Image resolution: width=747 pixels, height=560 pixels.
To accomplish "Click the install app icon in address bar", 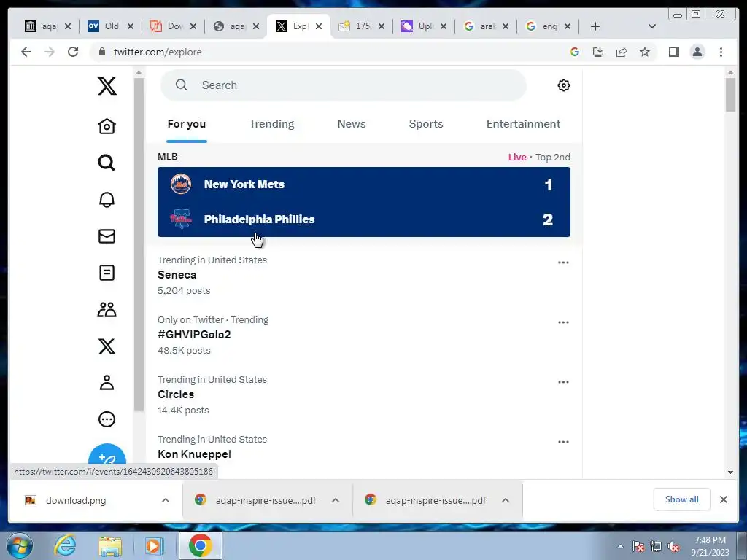I will click(x=598, y=52).
